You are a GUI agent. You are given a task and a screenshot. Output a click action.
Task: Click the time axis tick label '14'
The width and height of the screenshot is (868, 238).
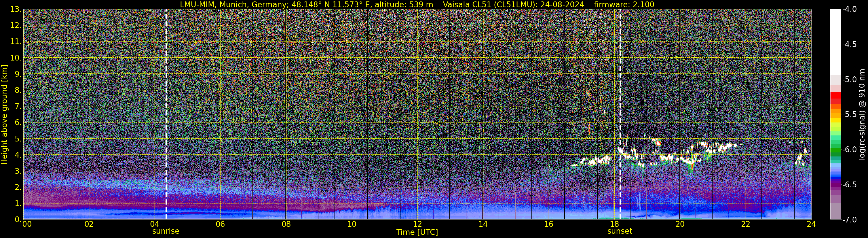483,224
